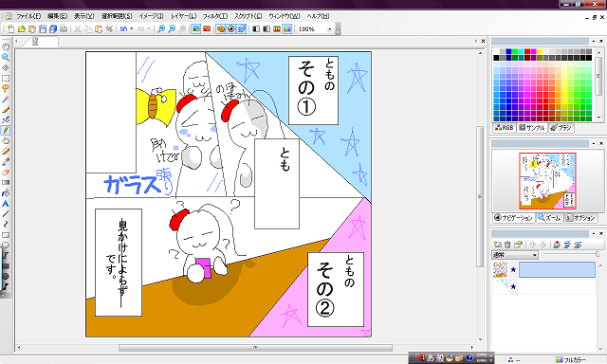Collapse the layer panel arrow
The image size is (607, 364).
tap(594, 233)
